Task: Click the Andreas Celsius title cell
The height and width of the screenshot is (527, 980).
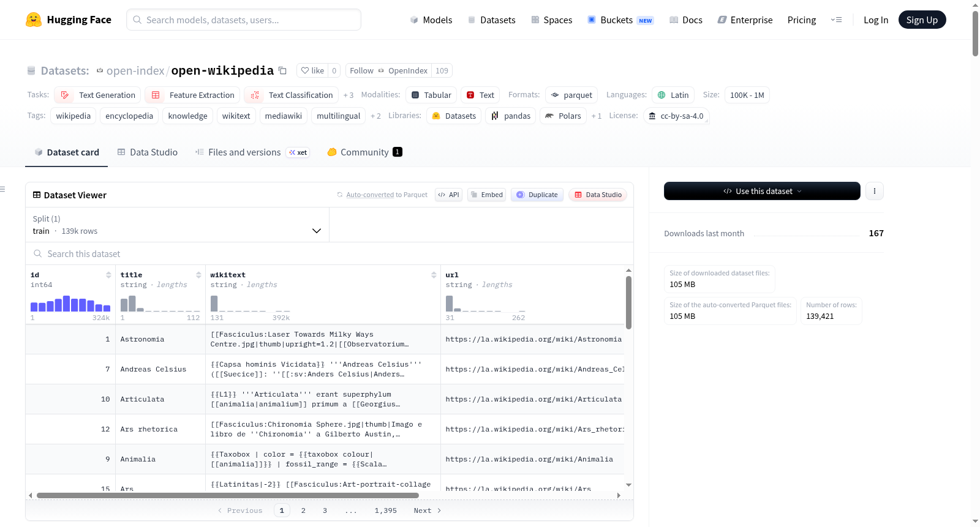Action: tap(160, 369)
